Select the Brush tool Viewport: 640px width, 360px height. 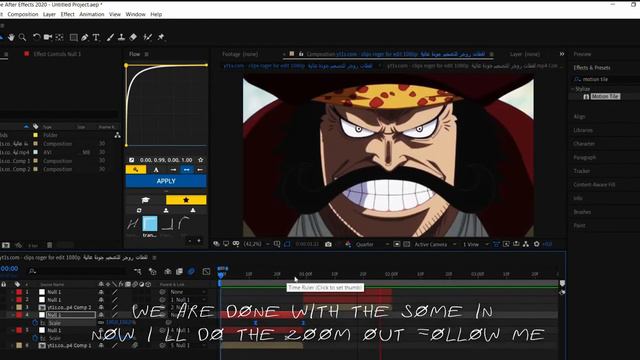pos(110,37)
